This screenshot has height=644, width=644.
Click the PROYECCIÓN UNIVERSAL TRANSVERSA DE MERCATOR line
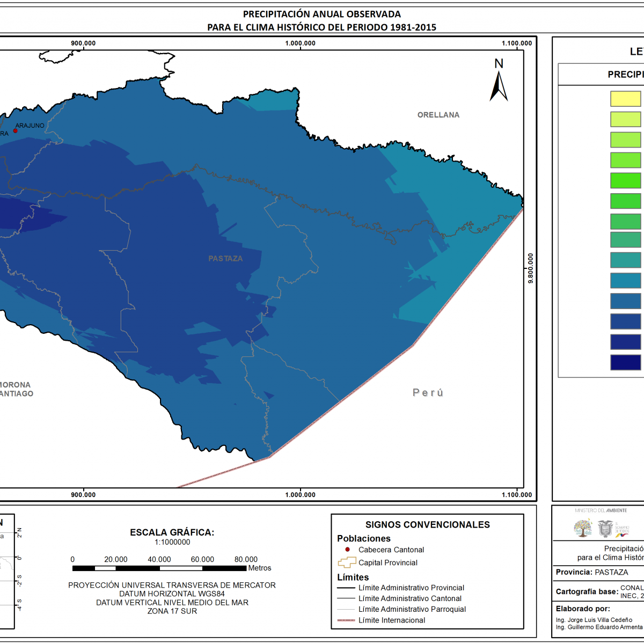pyautogui.click(x=172, y=586)
